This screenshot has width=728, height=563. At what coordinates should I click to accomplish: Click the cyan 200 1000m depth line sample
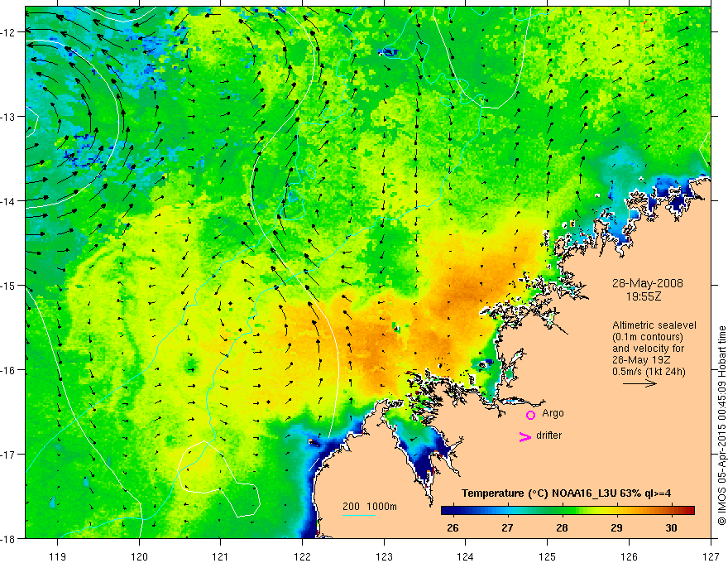pyautogui.click(x=359, y=516)
